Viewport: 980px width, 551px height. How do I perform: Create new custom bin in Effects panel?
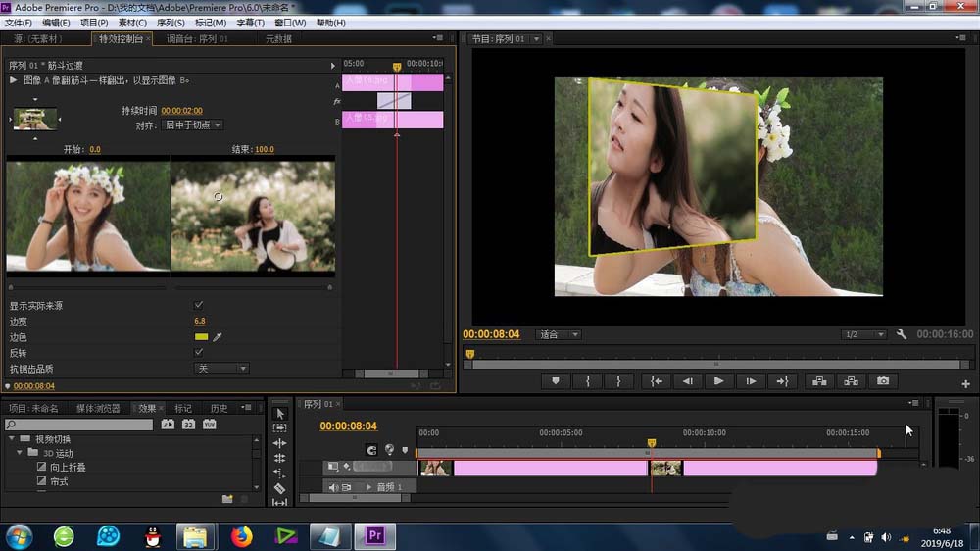click(227, 498)
